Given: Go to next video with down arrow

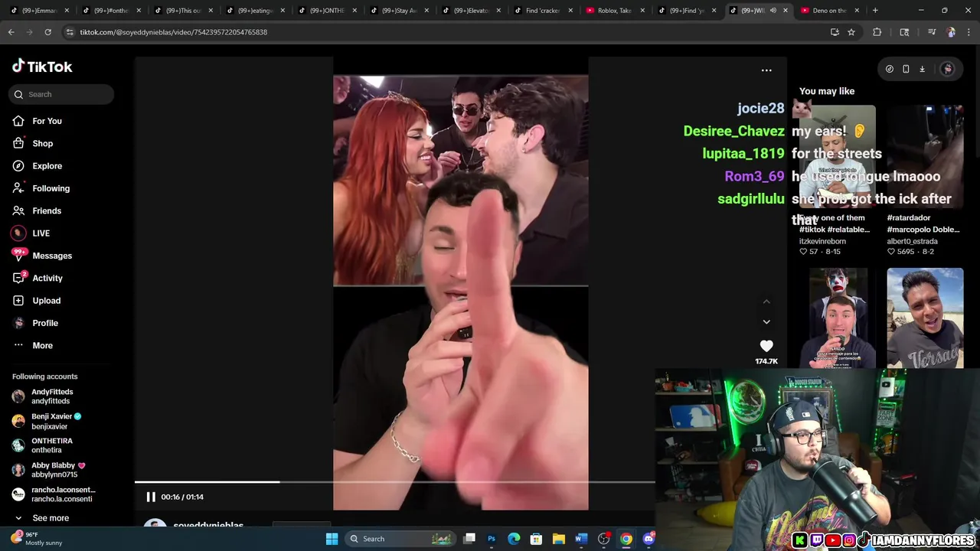Looking at the screenshot, I should point(766,321).
